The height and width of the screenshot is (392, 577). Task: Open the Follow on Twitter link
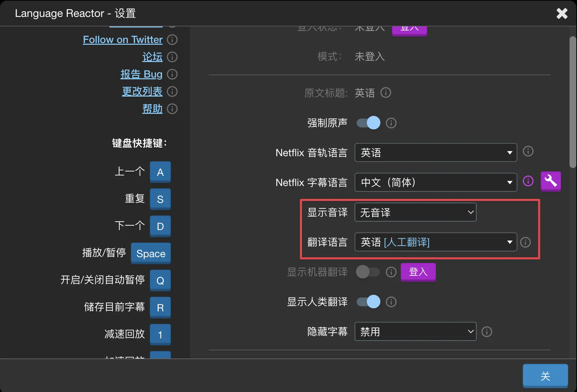pos(123,40)
